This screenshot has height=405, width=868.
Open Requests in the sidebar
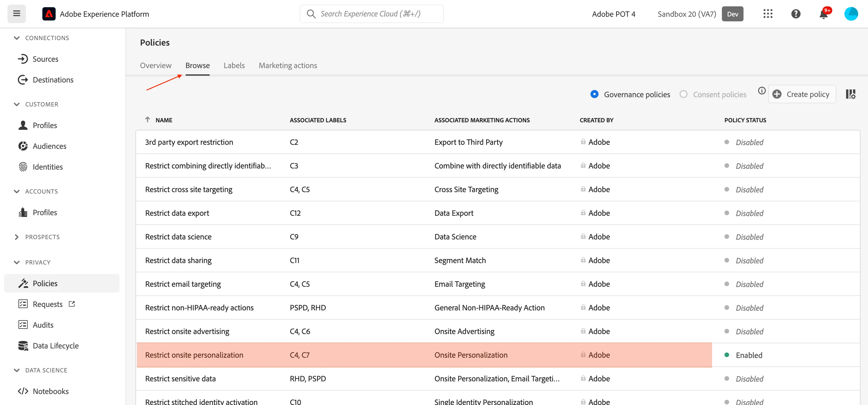point(48,304)
